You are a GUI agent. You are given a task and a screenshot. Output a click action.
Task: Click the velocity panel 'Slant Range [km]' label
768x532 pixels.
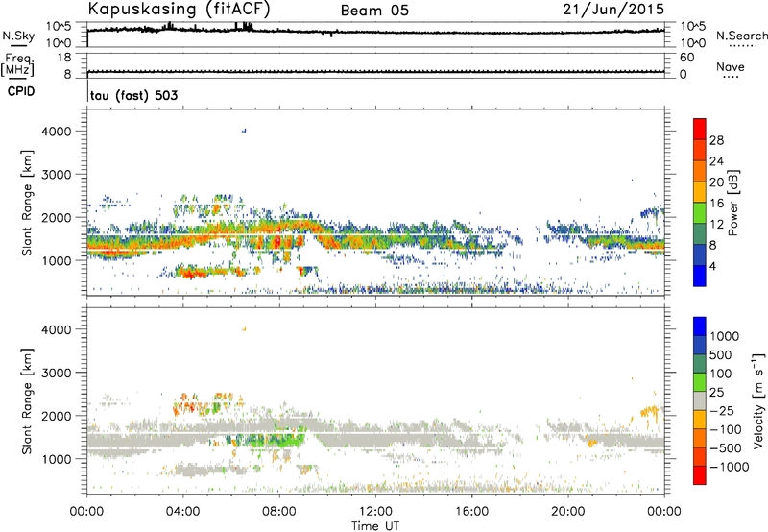[27, 401]
